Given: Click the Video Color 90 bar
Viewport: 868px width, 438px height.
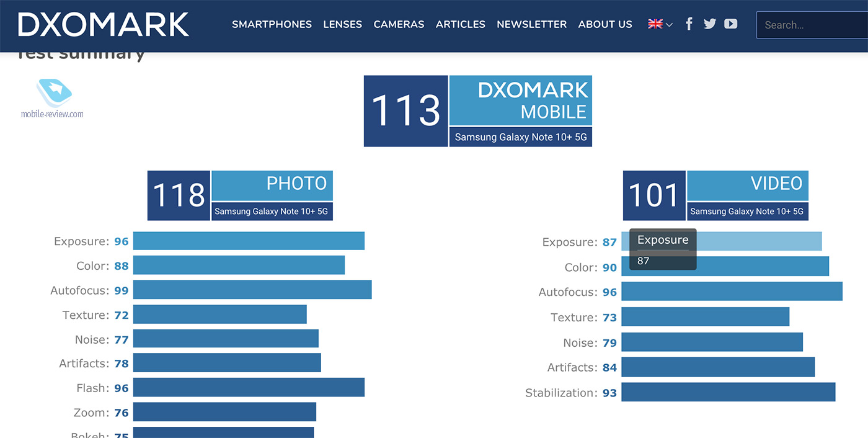Looking at the screenshot, I should pyautogui.click(x=725, y=267).
